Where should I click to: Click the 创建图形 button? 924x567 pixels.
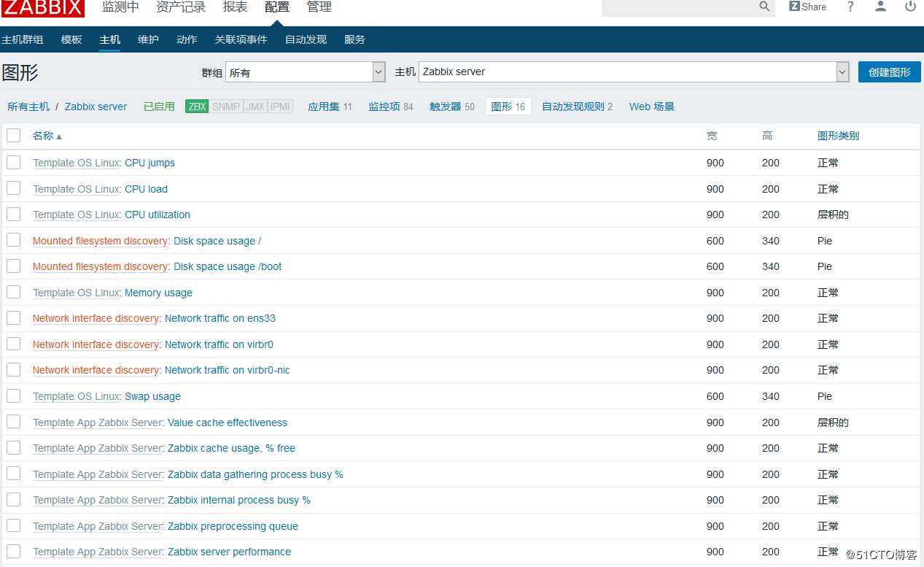coord(890,72)
